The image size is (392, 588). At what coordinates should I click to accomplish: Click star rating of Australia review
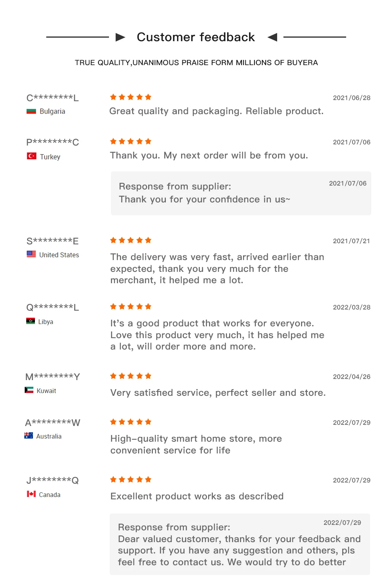(131, 422)
